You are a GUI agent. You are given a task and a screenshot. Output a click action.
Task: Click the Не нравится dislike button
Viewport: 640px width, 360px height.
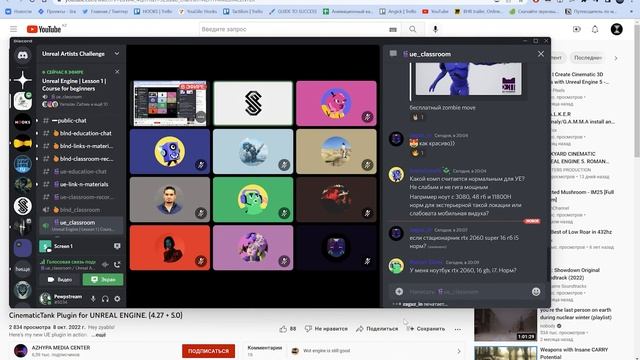tap(326, 329)
